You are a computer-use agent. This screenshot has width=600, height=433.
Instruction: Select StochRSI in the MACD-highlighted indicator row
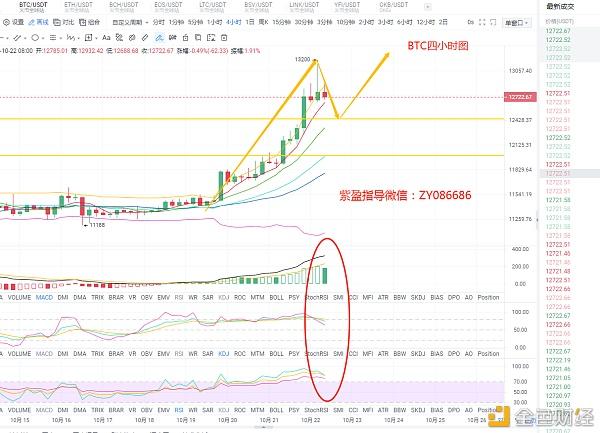pyautogui.click(x=316, y=298)
